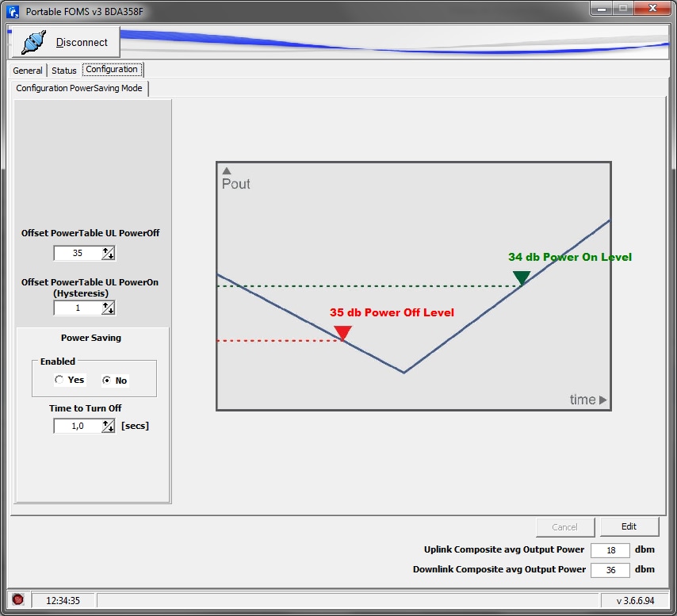677x616 pixels.
Task: Click the Time to Turn Off spinner arrows
Action: (109, 426)
